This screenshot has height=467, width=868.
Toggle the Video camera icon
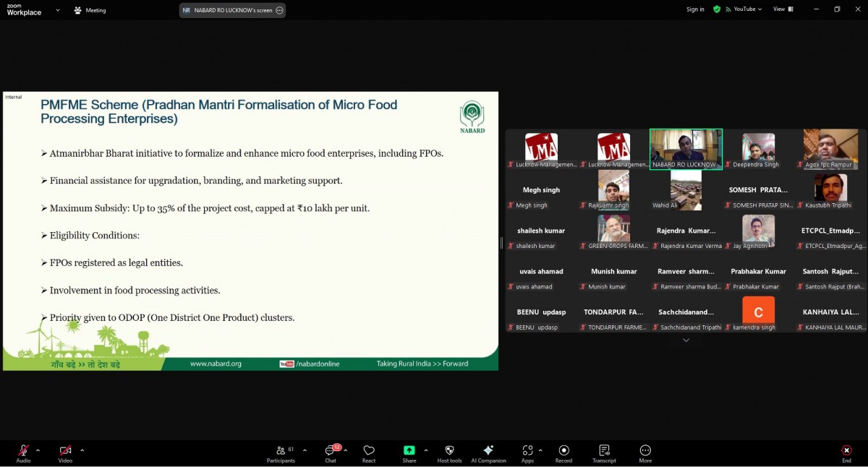(x=65, y=450)
